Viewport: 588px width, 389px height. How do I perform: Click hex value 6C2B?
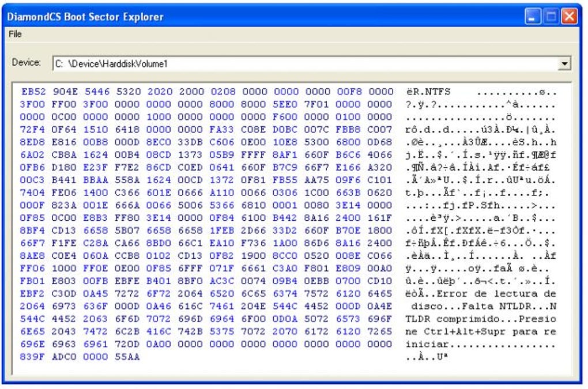128,332
